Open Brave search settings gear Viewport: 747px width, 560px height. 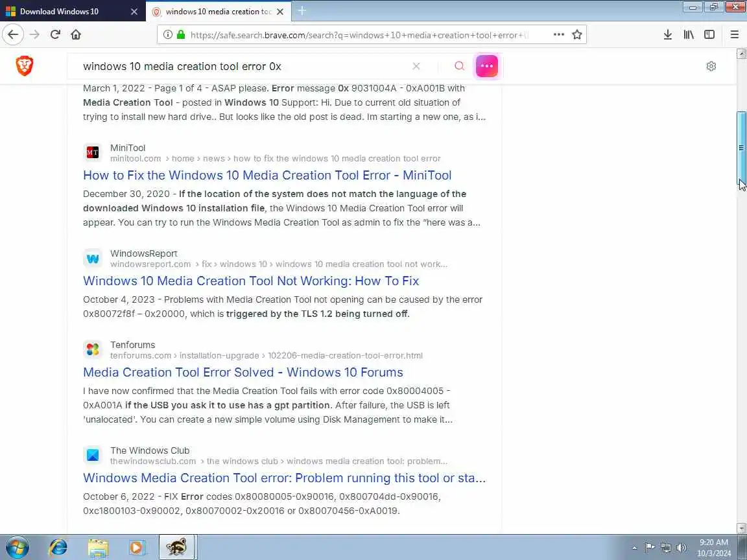point(711,66)
